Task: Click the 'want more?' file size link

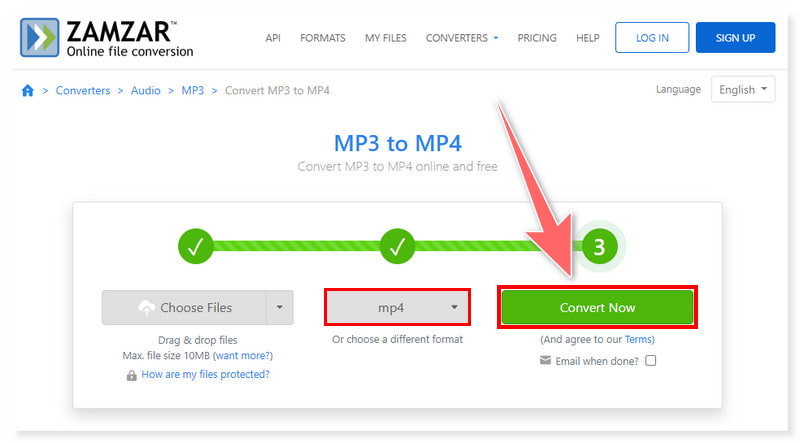Action: click(243, 356)
